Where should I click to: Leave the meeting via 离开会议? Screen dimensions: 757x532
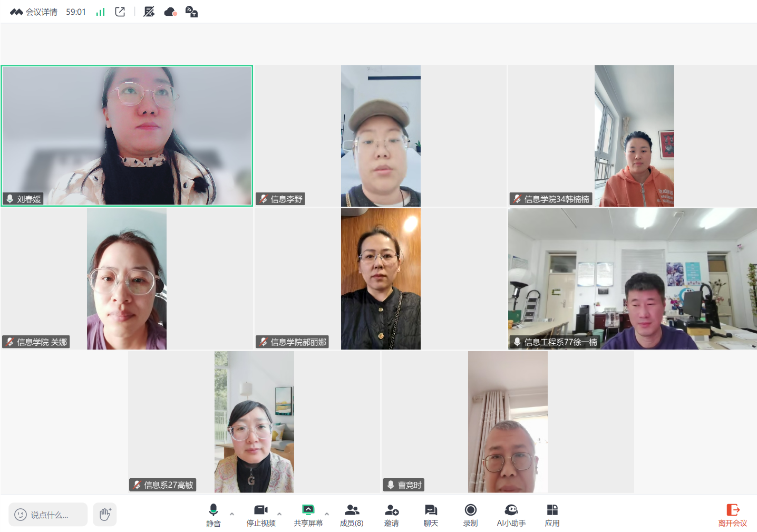point(732,515)
